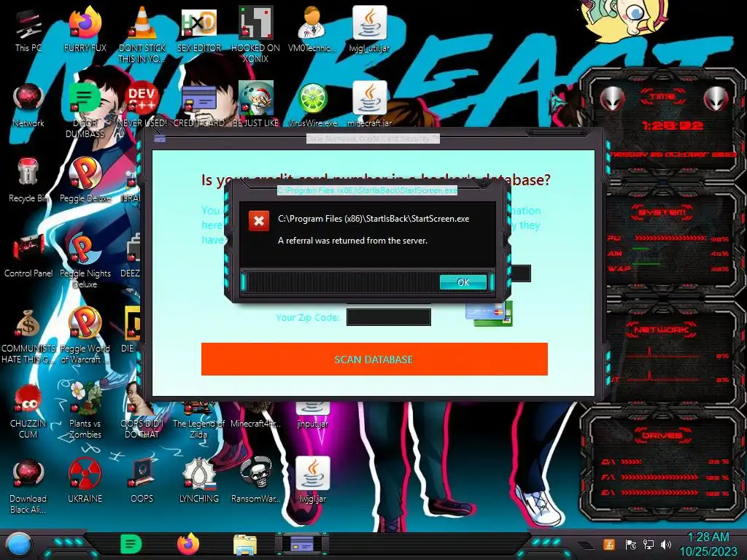The height and width of the screenshot is (560, 747).
Task: Click the network tray icon
Action: pos(648,544)
